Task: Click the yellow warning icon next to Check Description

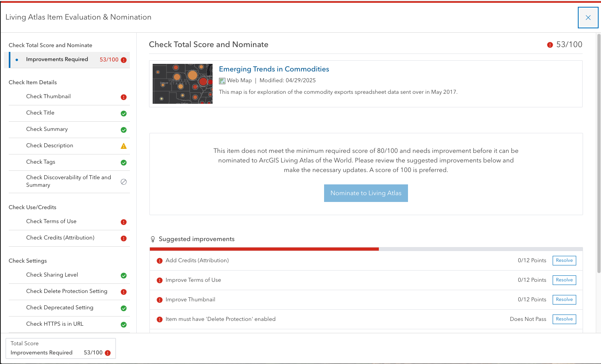Action: [x=123, y=146]
